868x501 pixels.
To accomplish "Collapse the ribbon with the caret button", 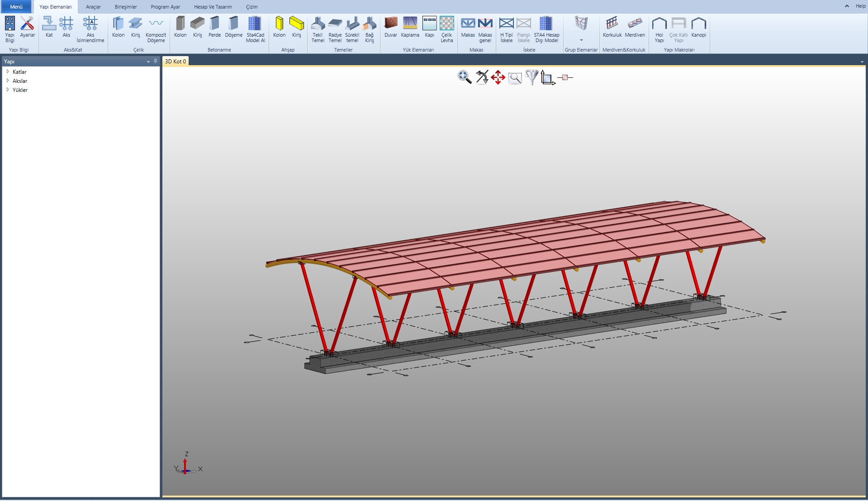I will (847, 6).
